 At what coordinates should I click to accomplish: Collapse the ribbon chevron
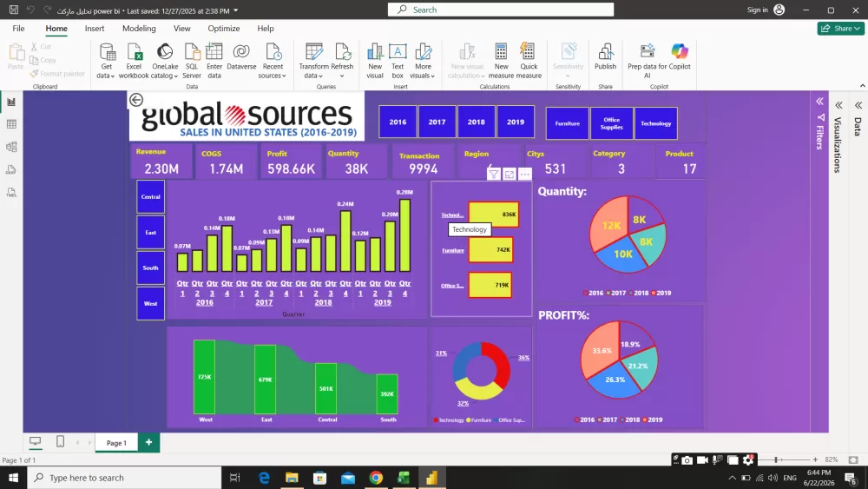pos(863,86)
